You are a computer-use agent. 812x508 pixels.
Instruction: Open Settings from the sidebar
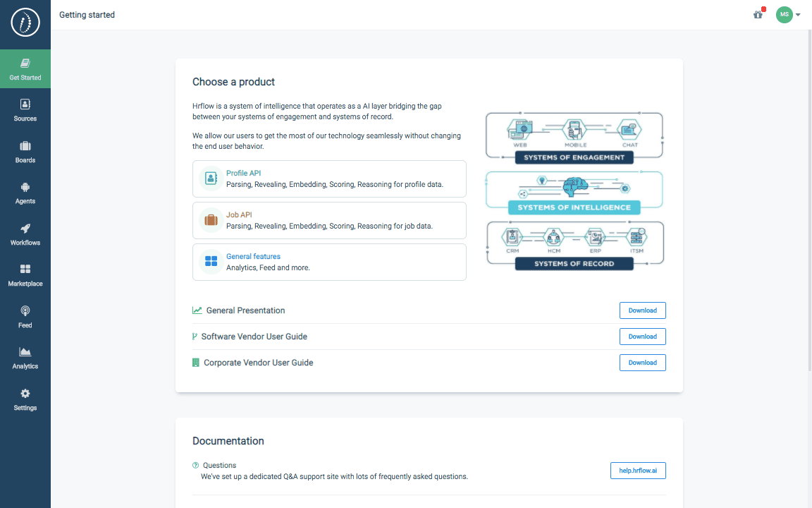[x=25, y=399]
